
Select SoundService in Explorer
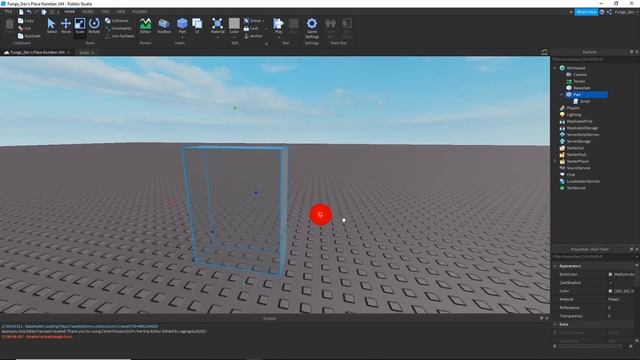point(578,168)
